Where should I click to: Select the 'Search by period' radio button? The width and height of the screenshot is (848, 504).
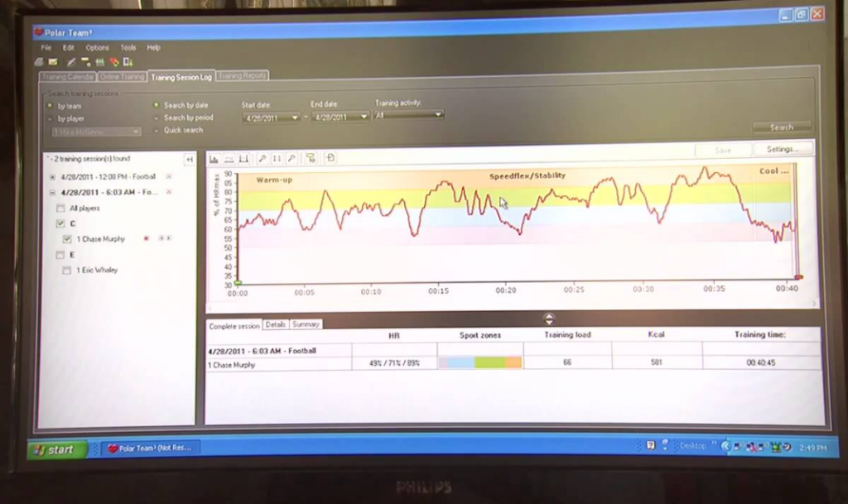point(157,118)
